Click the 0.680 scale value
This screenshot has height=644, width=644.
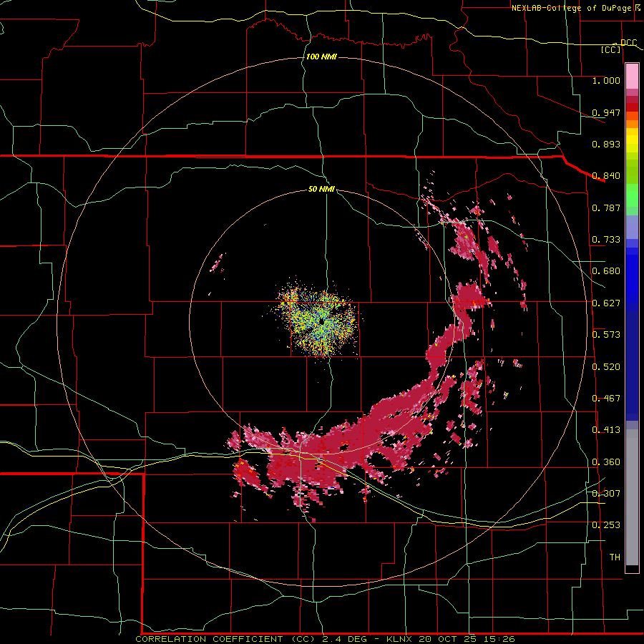[x=606, y=270]
